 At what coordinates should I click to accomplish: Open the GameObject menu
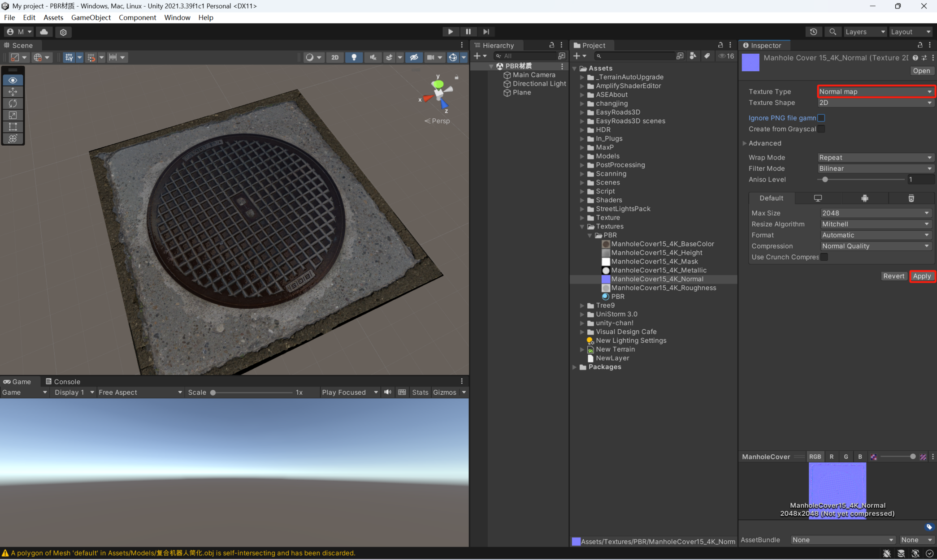(x=91, y=17)
